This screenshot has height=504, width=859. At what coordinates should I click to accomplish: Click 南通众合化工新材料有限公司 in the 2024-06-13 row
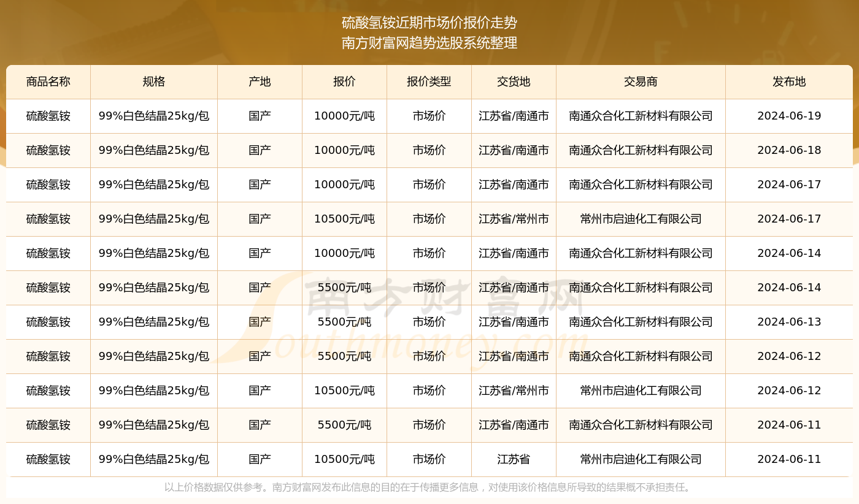(641, 322)
